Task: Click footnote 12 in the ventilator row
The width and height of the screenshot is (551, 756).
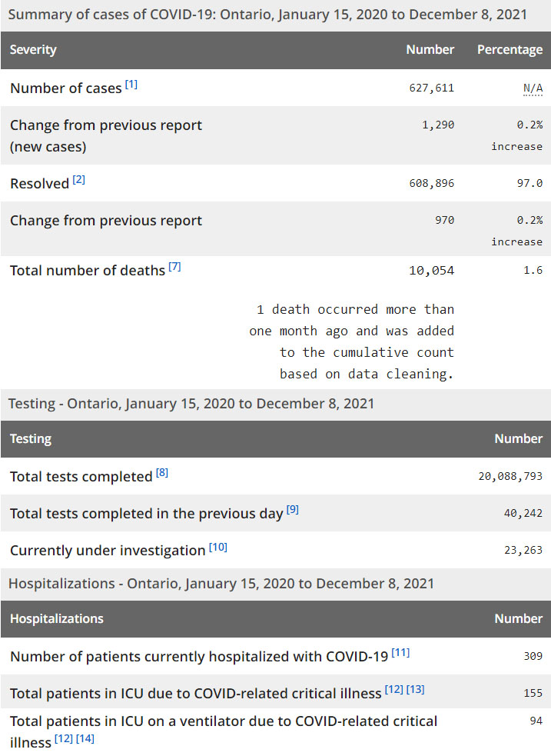Action: click(63, 740)
